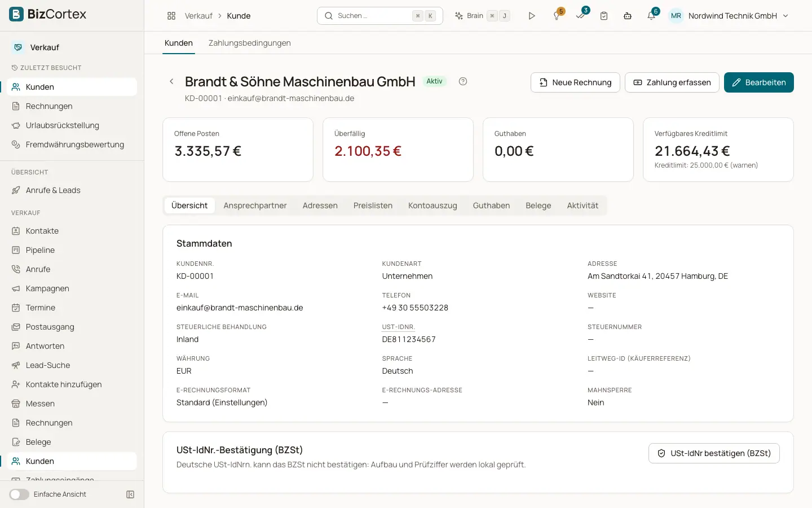Click the Verkauf breadcrumb link

[x=198, y=16]
